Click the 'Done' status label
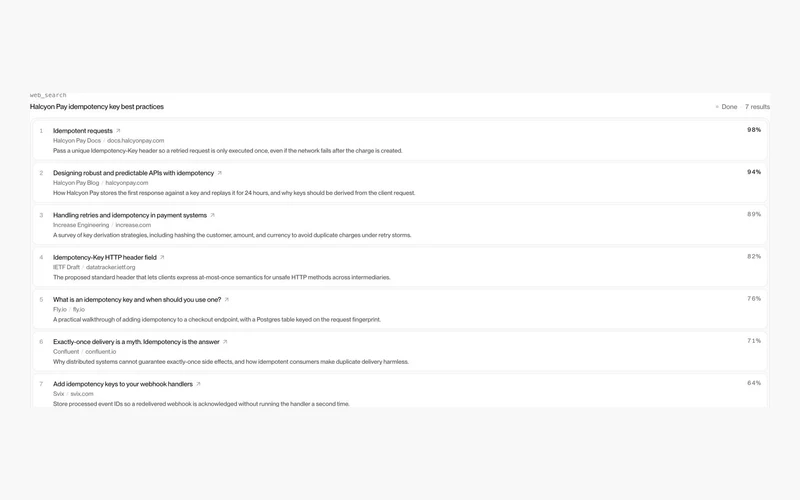800x500 pixels. point(729,107)
